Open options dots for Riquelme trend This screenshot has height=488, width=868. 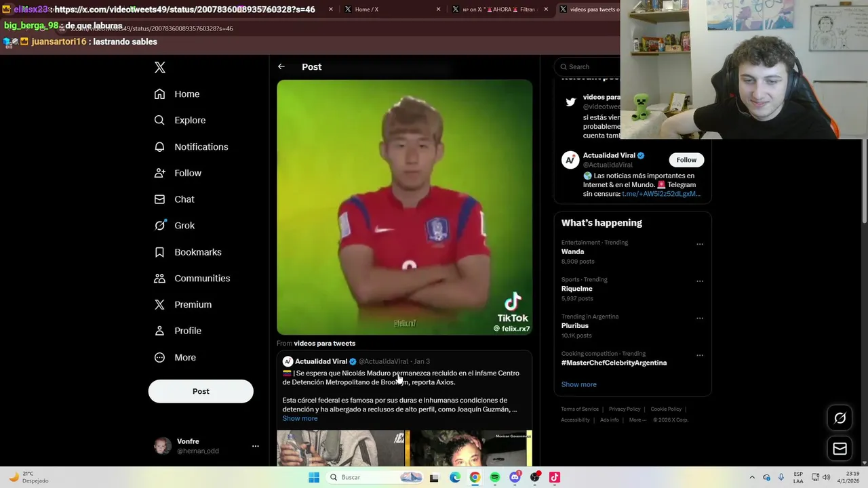coord(700,281)
